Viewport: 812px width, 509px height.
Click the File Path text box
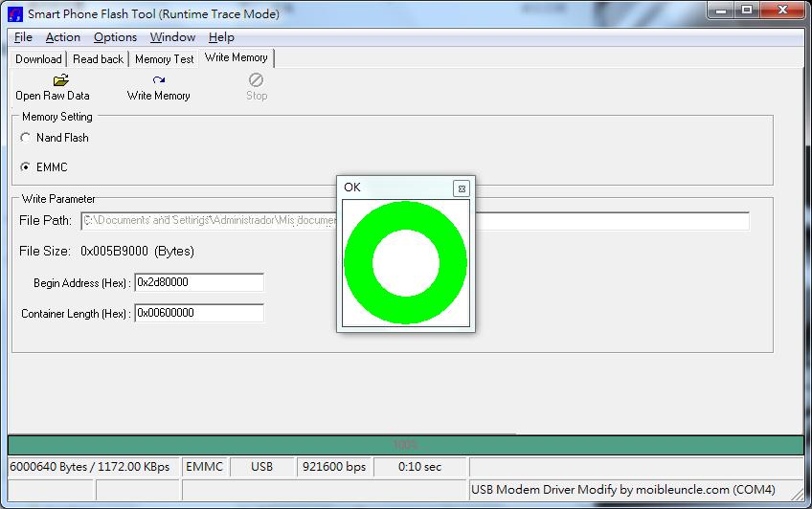coord(415,221)
